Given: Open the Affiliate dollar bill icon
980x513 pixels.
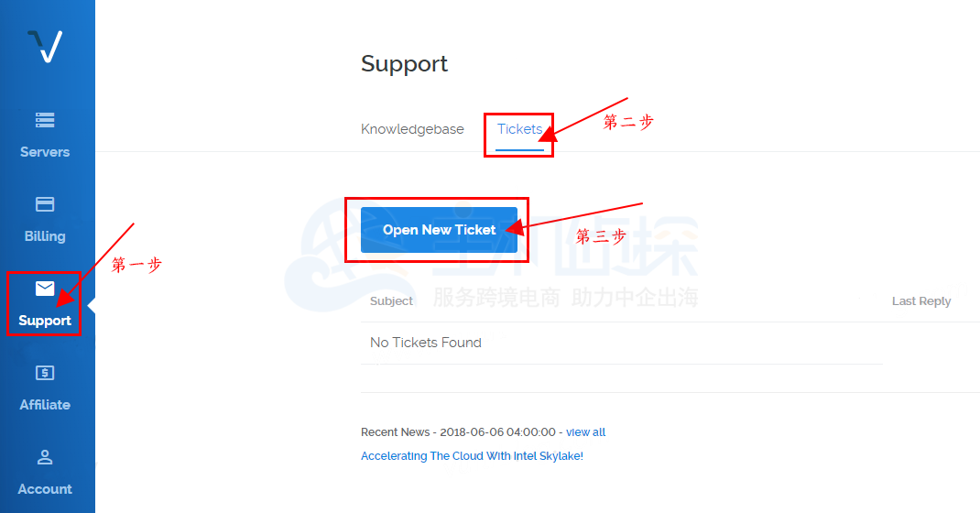Looking at the screenshot, I should [45, 373].
